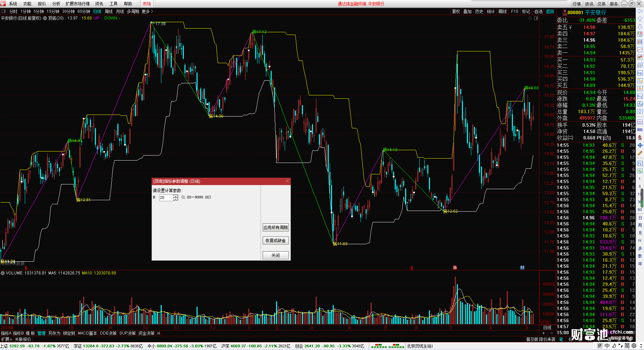
Task: Switch to 周线 weekly chart
Action: point(109,11)
